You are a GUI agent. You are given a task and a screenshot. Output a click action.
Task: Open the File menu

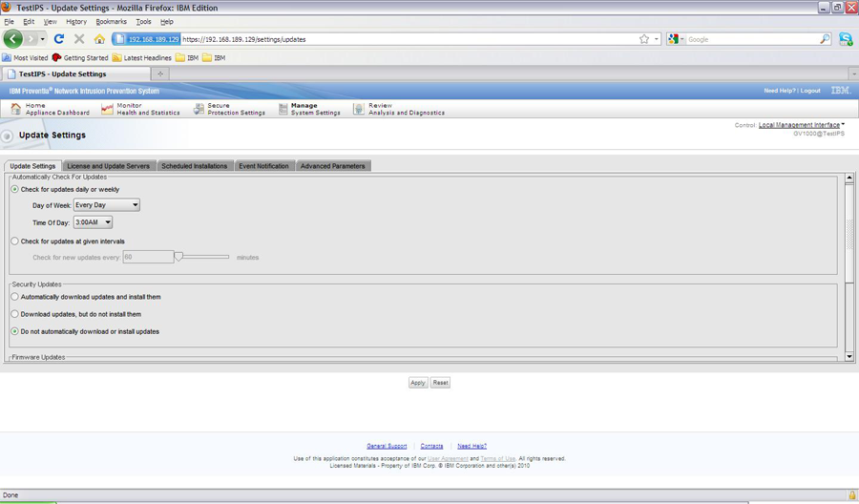pos(9,21)
